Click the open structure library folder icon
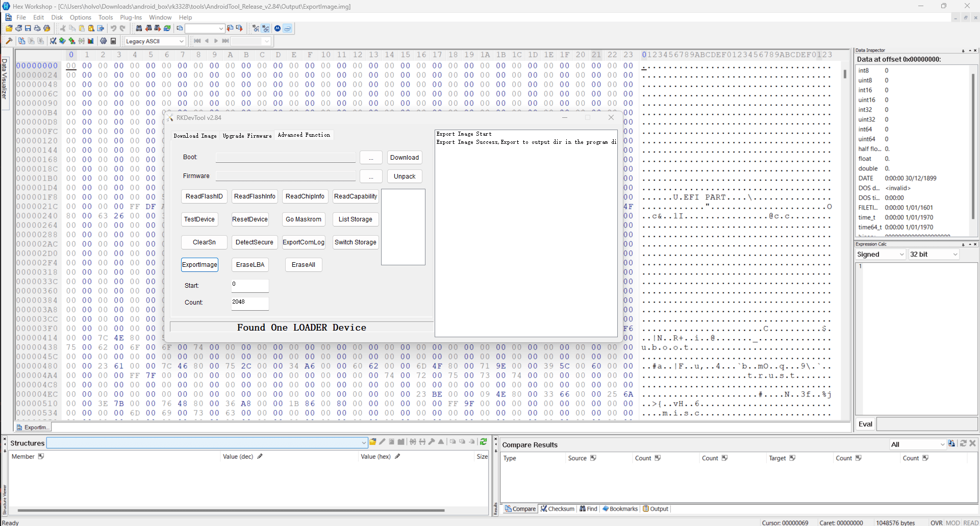The width and height of the screenshot is (980, 526). (373, 442)
